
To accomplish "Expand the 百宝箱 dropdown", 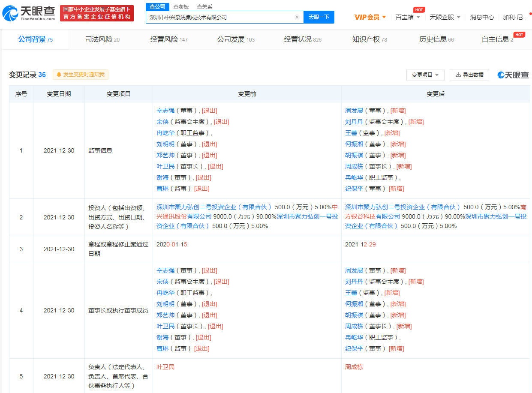I will tap(408, 17).
